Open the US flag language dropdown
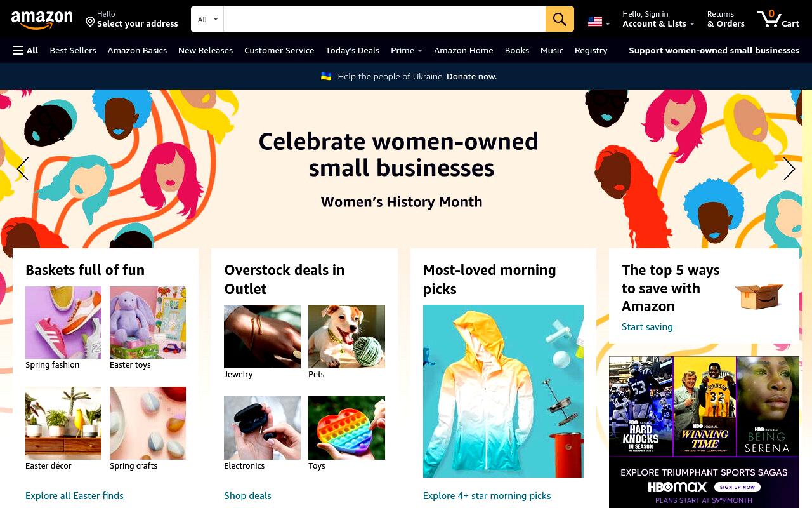 pyautogui.click(x=599, y=22)
